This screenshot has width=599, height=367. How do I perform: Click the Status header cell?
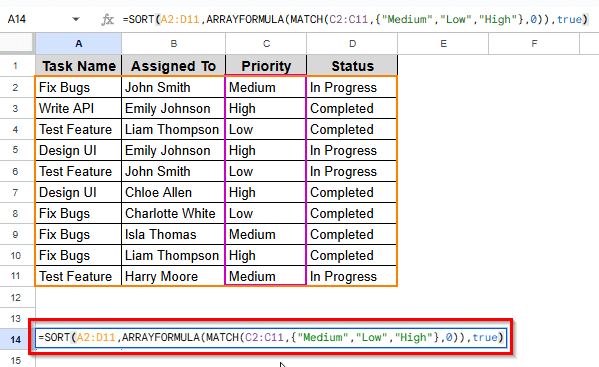point(352,66)
